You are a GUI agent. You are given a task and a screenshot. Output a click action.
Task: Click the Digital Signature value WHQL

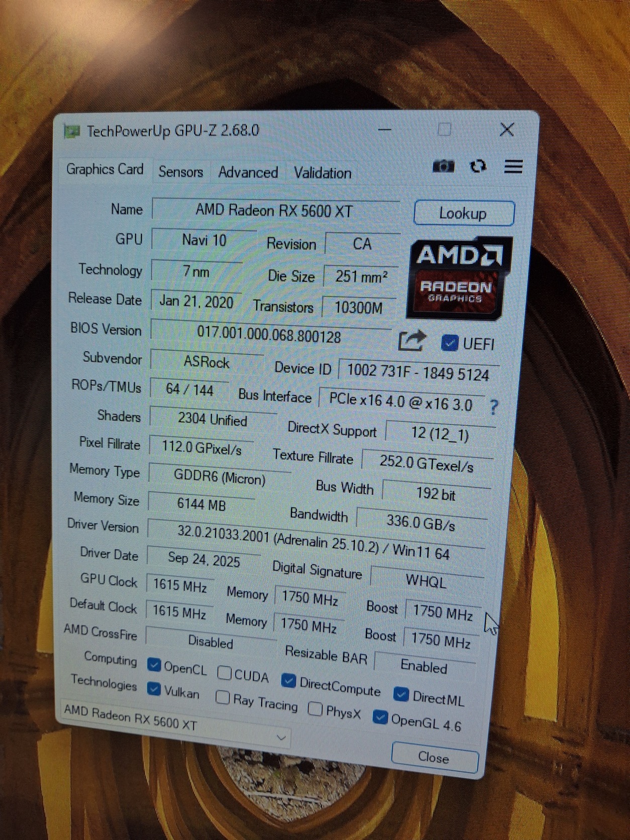coord(426,581)
